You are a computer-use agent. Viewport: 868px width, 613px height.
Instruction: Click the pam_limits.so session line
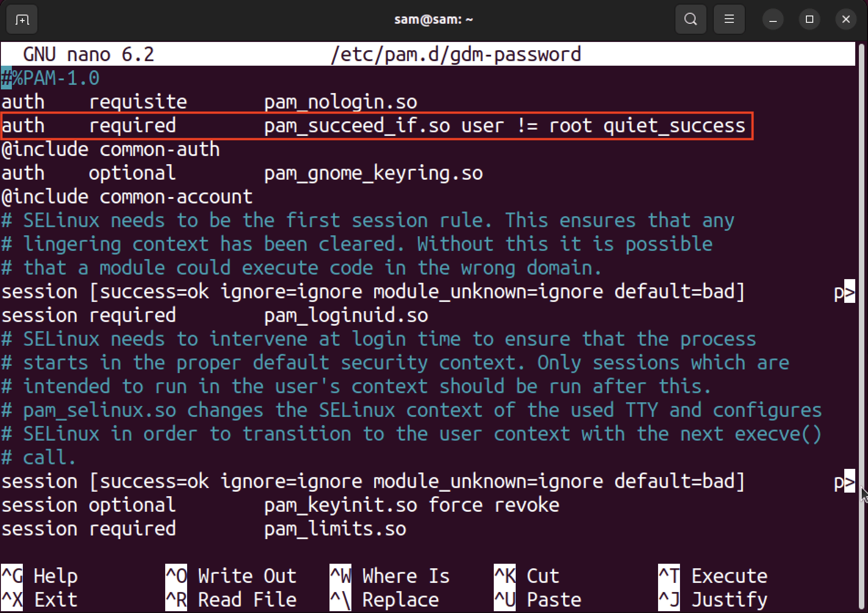[x=204, y=529]
